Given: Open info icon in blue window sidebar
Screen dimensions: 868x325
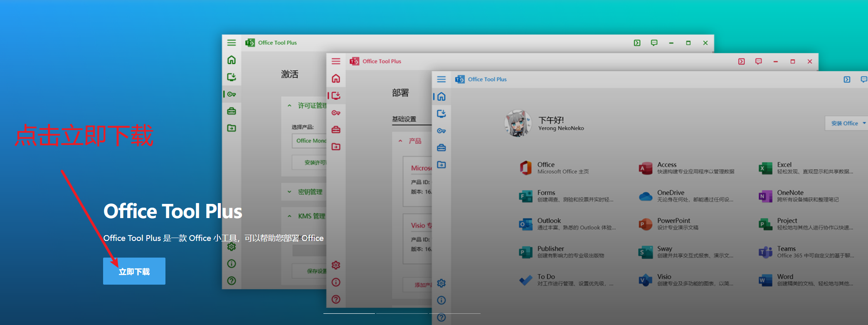Looking at the screenshot, I should coord(441,300).
